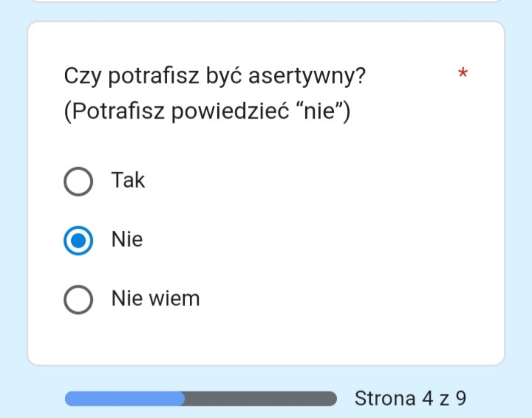Click the red required asterisk
This screenshot has height=418, width=532.
pos(463,74)
